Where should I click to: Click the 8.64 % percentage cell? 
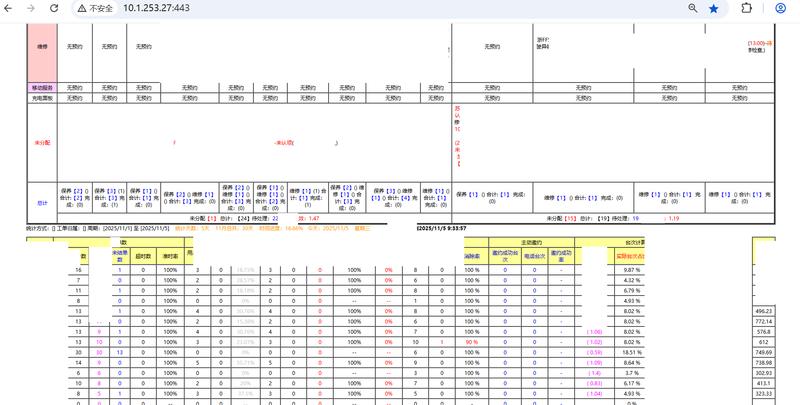(632, 363)
